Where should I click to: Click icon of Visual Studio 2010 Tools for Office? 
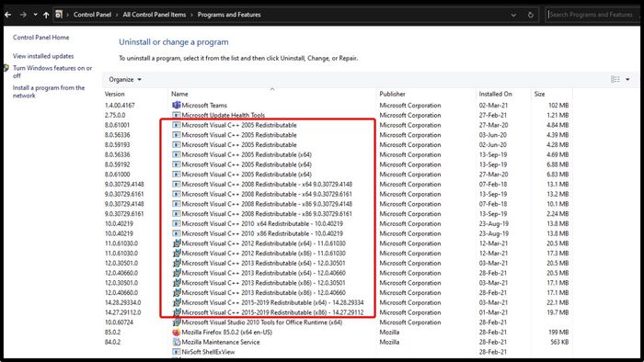pyautogui.click(x=177, y=322)
